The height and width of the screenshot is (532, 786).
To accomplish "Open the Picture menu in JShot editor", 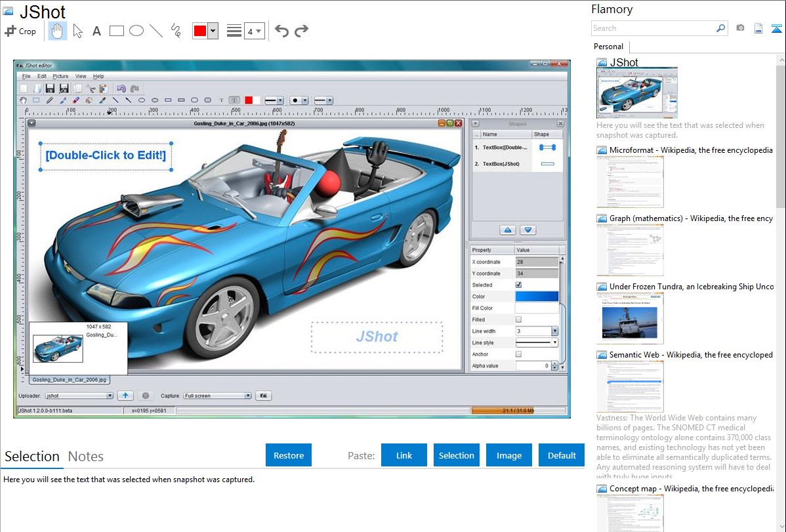I will pyautogui.click(x=60, y=76).
